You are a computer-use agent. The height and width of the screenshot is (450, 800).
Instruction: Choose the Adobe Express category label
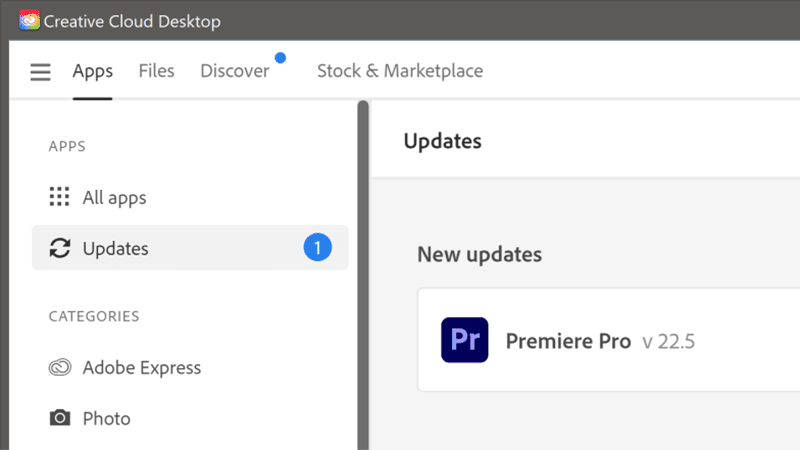[x=141, y=367]
